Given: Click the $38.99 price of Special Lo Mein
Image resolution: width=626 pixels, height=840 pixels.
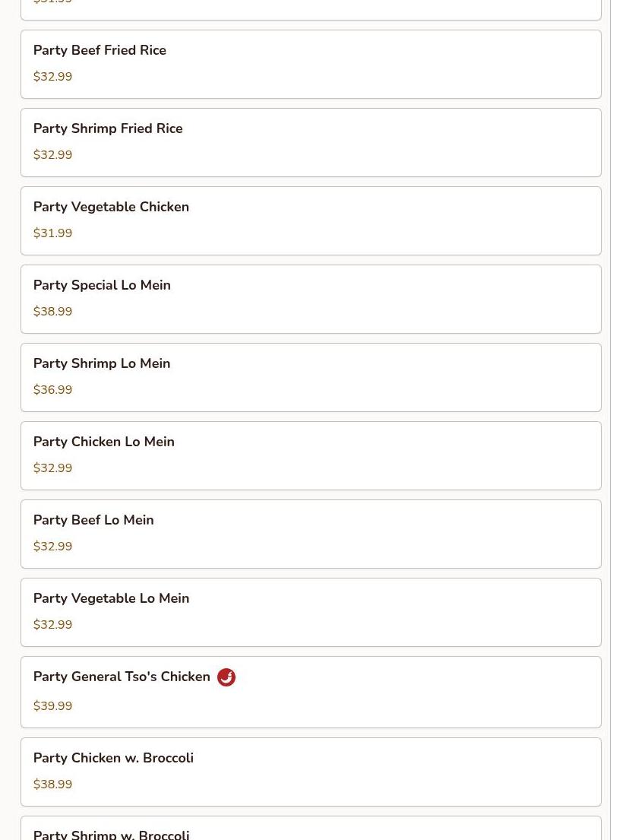Looking at the screenshot, I should tap(52, 311).
